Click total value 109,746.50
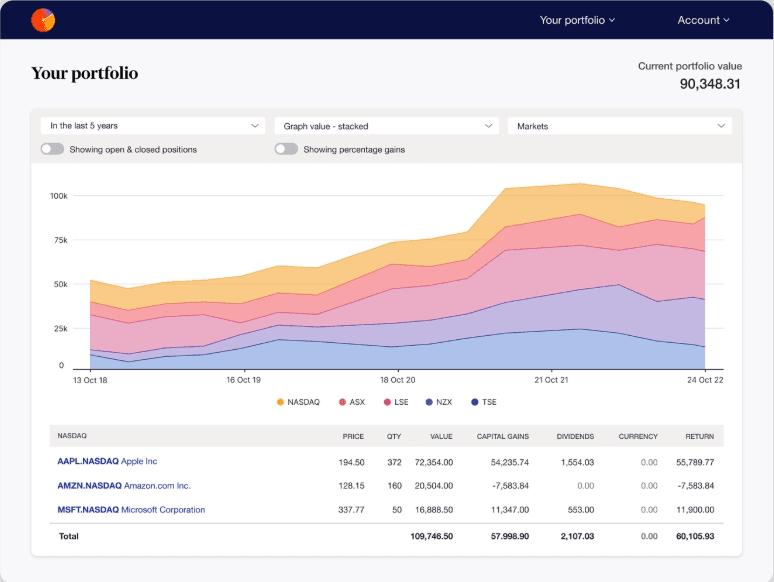774x582 pixels. pos(431,536)
